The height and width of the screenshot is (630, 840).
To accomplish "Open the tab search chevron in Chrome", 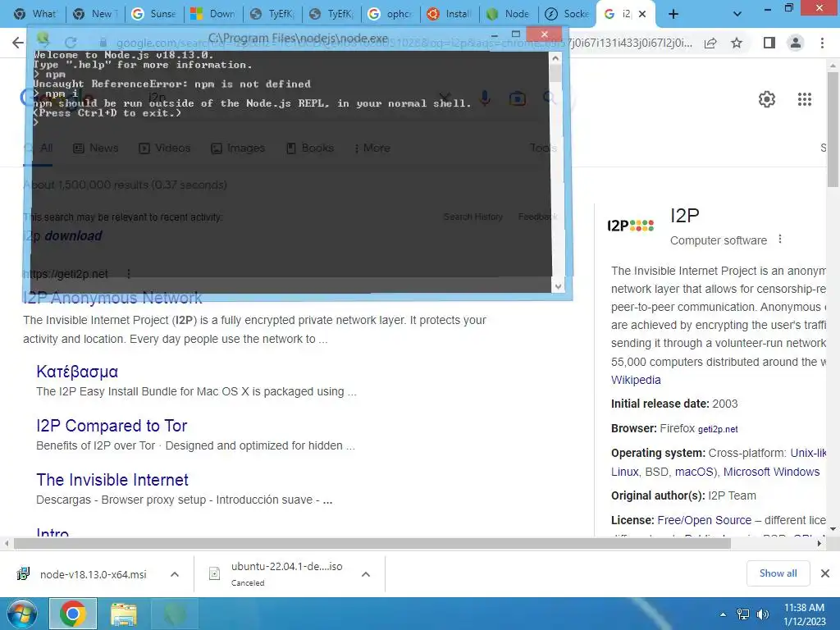I will point(737,14).
